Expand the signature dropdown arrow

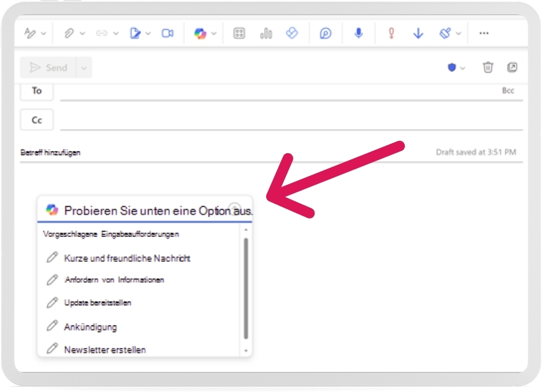[x=148, y=34]
